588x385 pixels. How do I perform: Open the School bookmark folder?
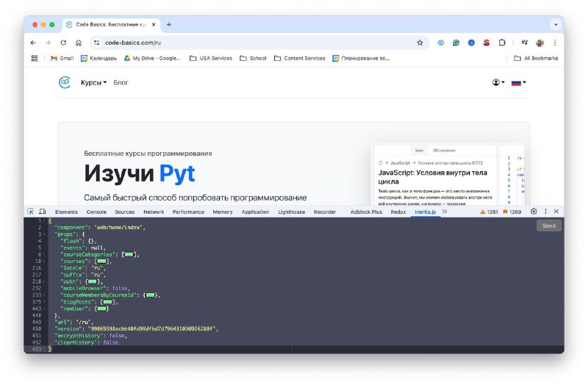pyautogui.click(x=253, y=58)
